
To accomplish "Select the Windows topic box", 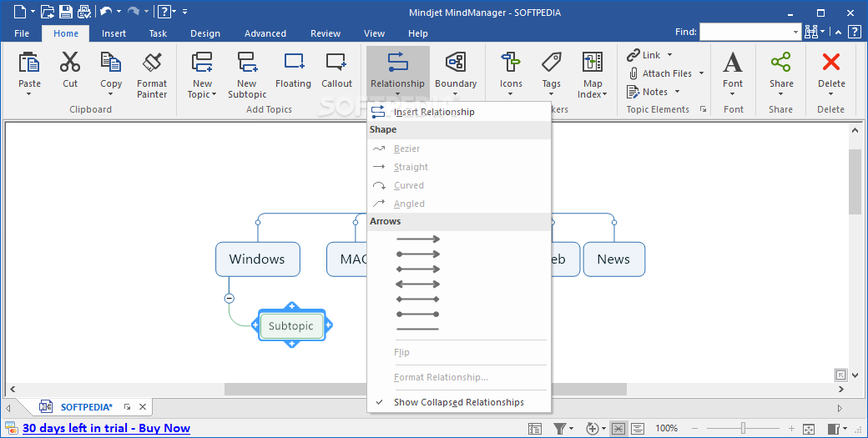I will point(257,259).
